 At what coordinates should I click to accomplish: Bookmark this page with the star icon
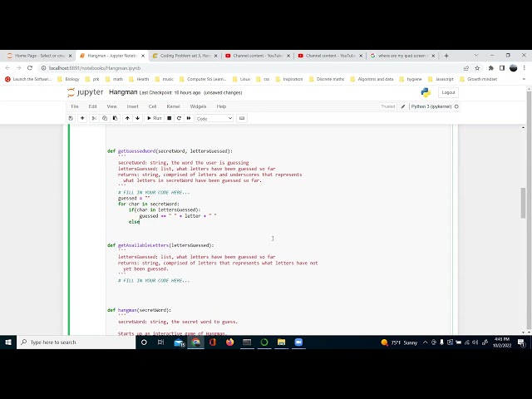477,68
